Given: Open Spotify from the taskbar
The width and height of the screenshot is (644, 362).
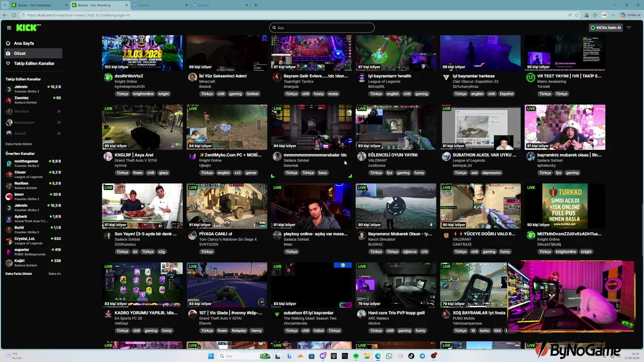Looking at the screenshot, I should 356,356.
